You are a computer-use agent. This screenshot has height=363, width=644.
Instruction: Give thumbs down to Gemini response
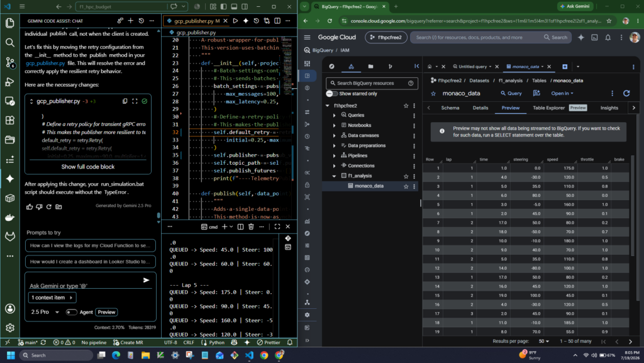point(39,206)
